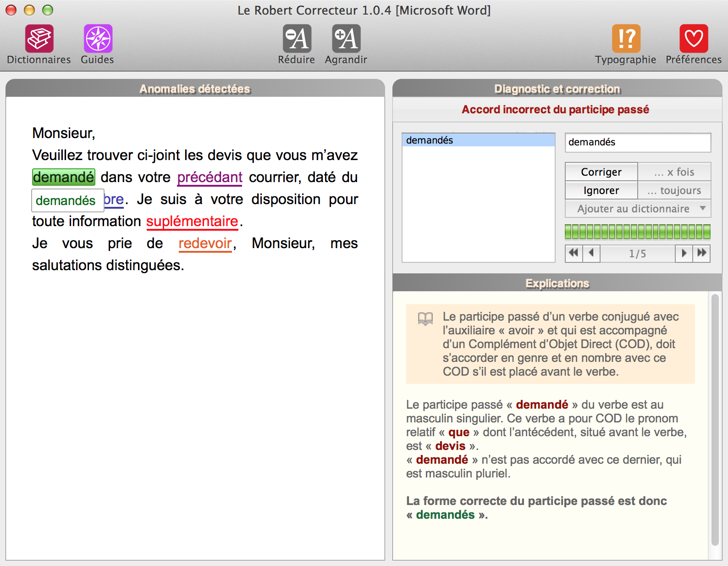
Task: Go to the previous anomaly
Action: [x=591, y=253]
